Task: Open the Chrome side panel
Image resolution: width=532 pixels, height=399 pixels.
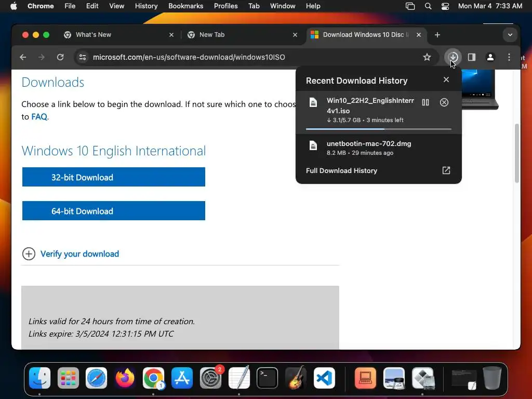Action: tap(472, 57)
